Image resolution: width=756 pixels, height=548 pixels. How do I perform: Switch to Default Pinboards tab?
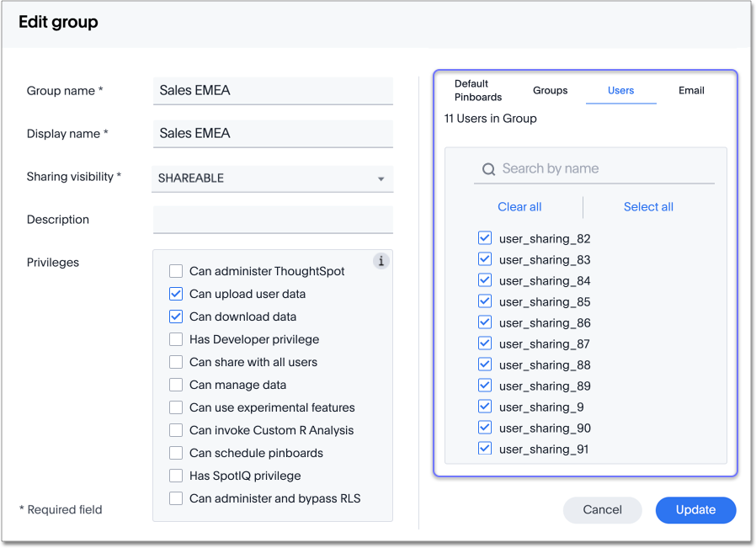pos(478,90)
